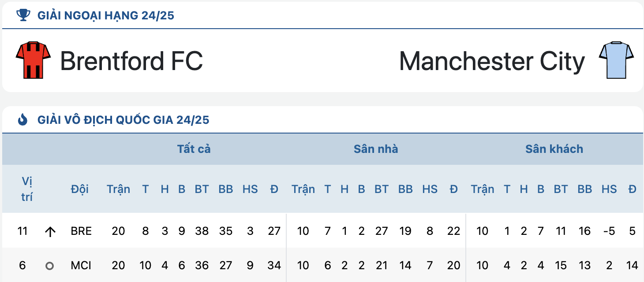Click the Vị trí column header
Viewport: 644px width, 282px height.
point(27,189)
